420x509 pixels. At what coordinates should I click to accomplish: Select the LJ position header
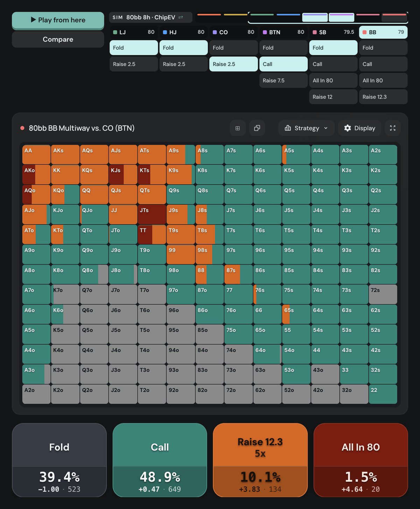[x=134, y=32]
